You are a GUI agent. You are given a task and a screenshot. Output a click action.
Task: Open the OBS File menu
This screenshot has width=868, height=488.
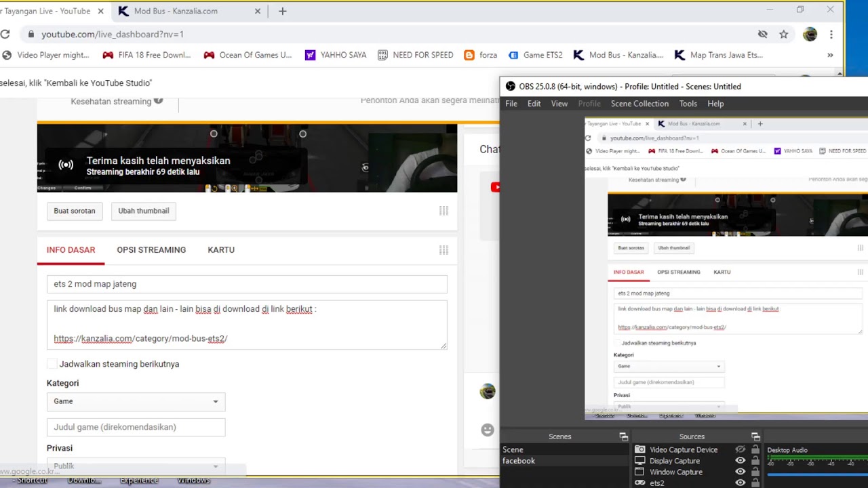[511, 104]
